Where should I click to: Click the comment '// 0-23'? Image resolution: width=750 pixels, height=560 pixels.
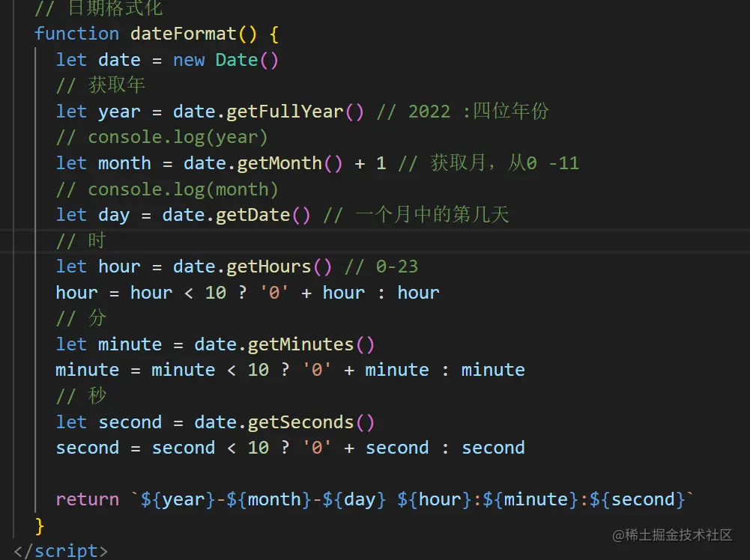click(x=381, y=267)
